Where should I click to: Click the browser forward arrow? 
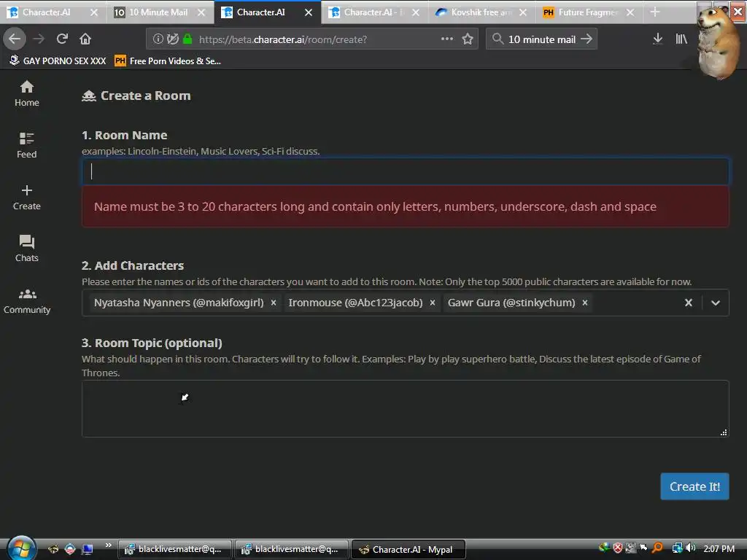point(39,39)
